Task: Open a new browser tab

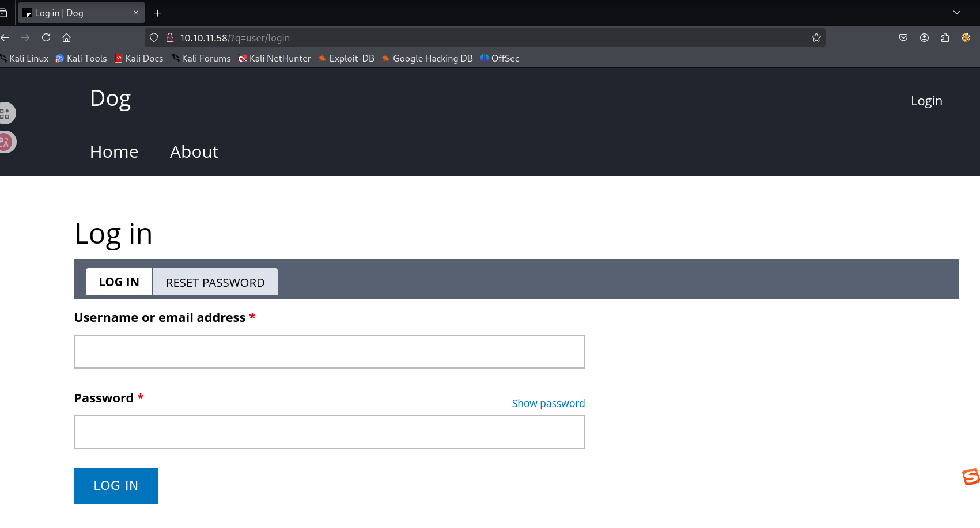Action: pyautogui.click(x=157, y=13)
